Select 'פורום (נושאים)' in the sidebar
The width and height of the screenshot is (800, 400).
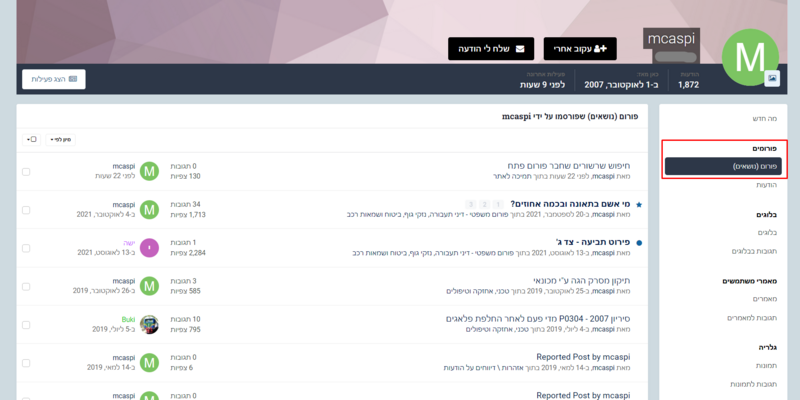pos(723,166)
